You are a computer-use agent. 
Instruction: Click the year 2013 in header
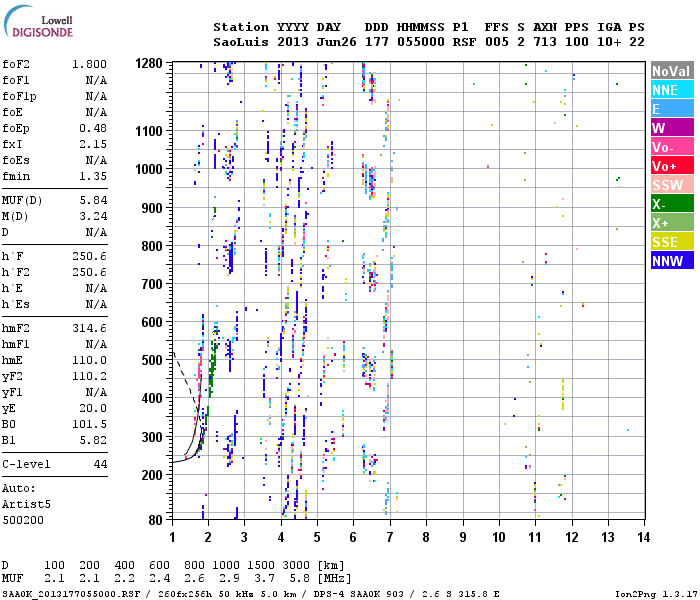point(293,42)
